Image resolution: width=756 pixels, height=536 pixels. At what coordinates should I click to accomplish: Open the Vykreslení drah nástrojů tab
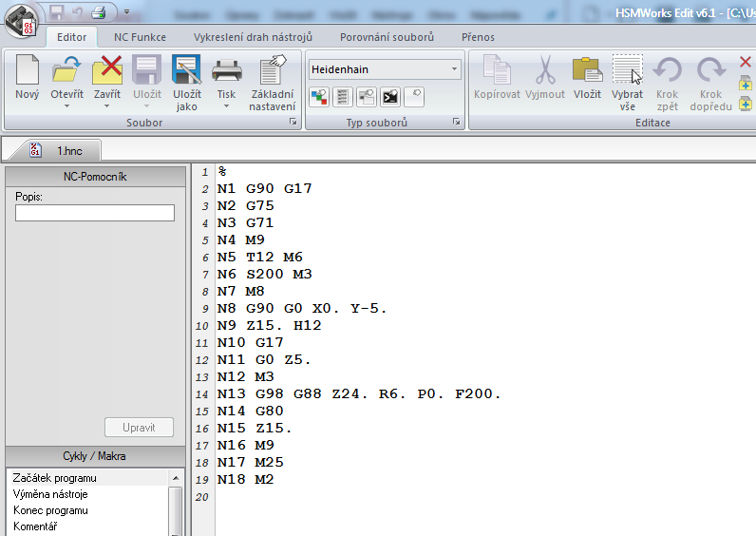coord(254,37)
